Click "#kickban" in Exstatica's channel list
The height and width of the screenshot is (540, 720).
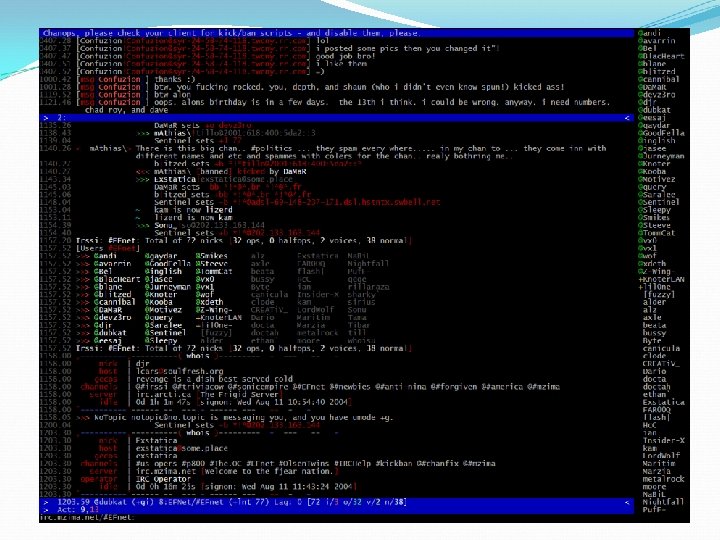pos(394,464)
